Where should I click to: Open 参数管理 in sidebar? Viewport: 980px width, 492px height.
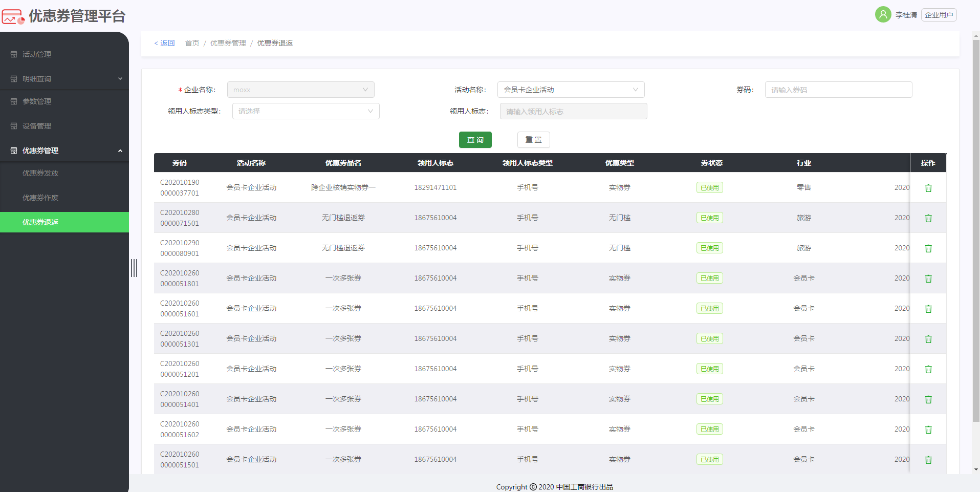pyautogui.click(x=64, y=101)
